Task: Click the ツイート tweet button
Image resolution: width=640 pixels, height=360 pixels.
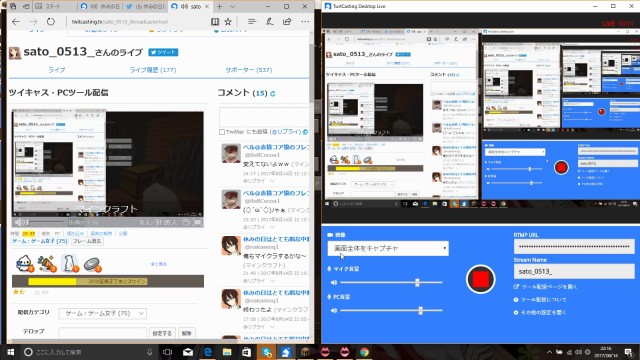Action: (163, 52)
